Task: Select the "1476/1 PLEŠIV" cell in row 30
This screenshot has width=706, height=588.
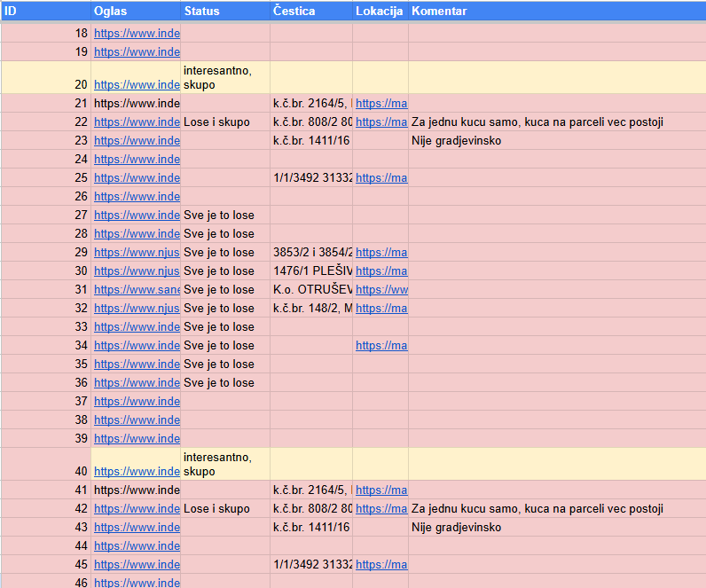Action: click(x=311, y=271)
